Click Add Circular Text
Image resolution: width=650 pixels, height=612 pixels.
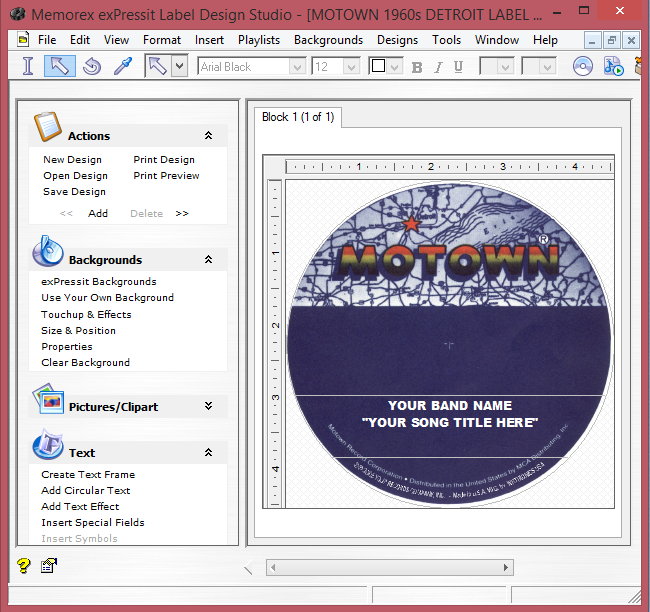point(85,491)
